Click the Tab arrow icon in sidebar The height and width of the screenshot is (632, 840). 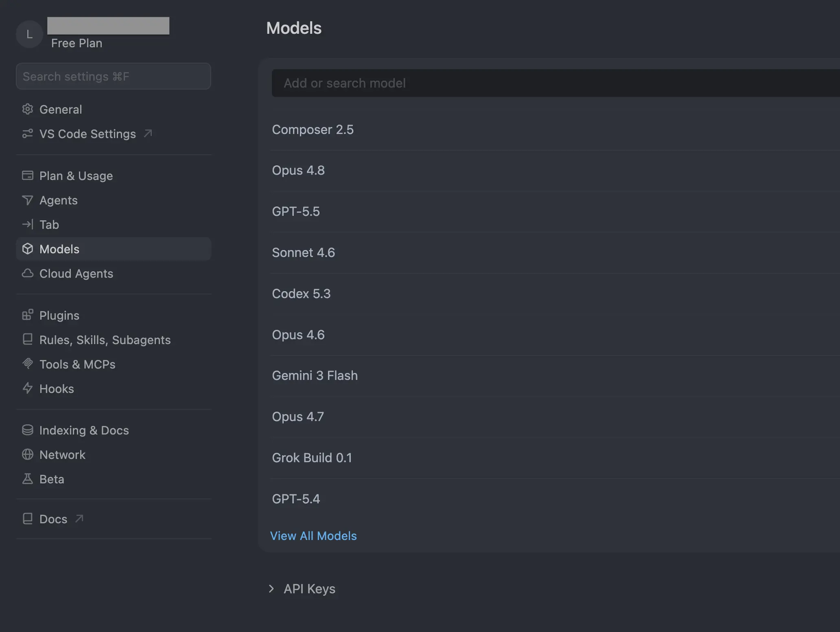click(x=27, y=224)
